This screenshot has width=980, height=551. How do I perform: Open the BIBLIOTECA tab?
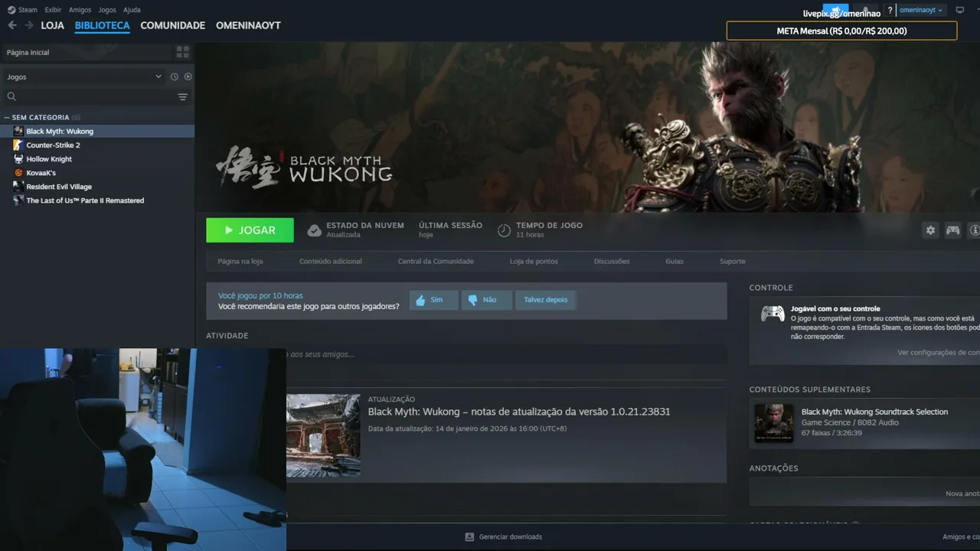click(x=103, y=25)
